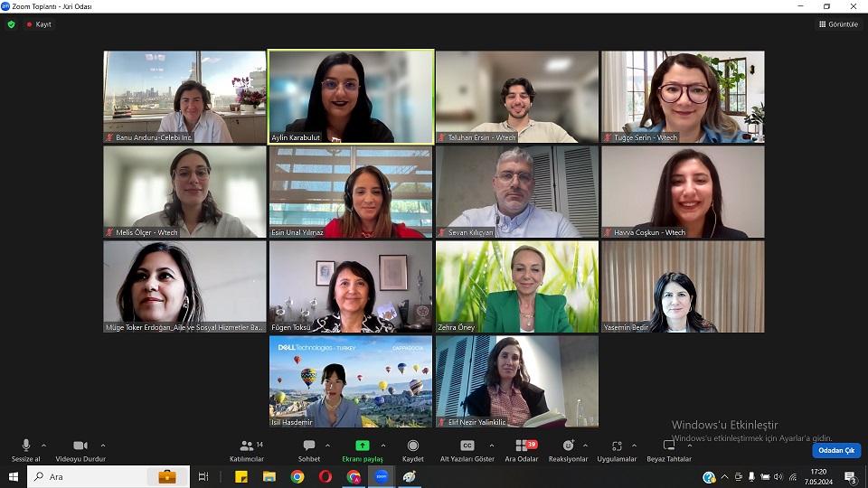
Task: Open the Katılımcılar participants panel
Action: (x=247, y=450)
